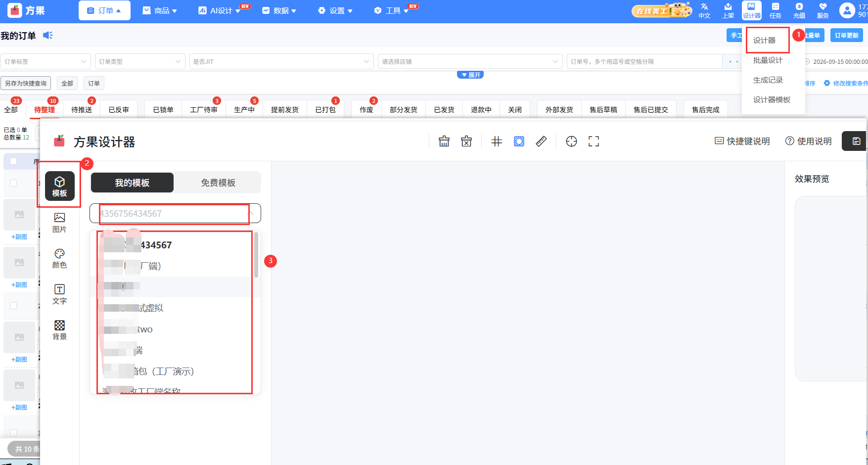The height and width of the screenshot is (465, 868).
Task: Click the save icon button
Action: click(856, 141)
